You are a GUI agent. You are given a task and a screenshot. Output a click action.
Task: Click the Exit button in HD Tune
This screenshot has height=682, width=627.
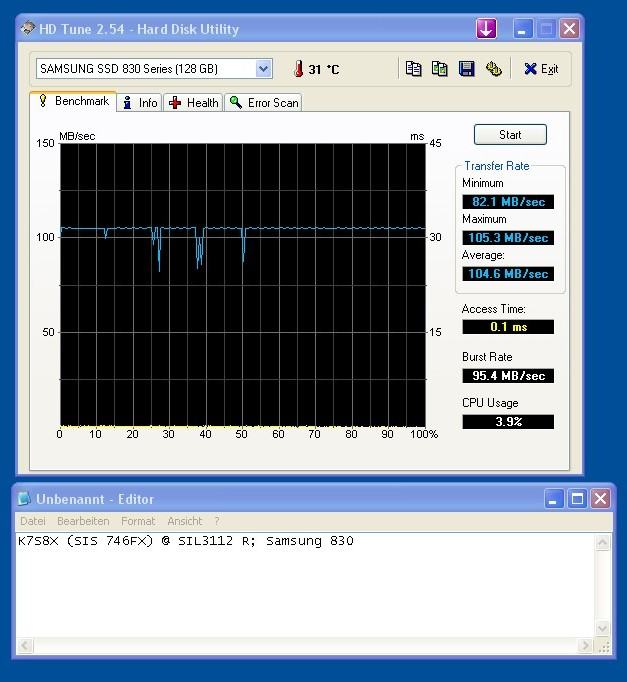pos(541,69)
